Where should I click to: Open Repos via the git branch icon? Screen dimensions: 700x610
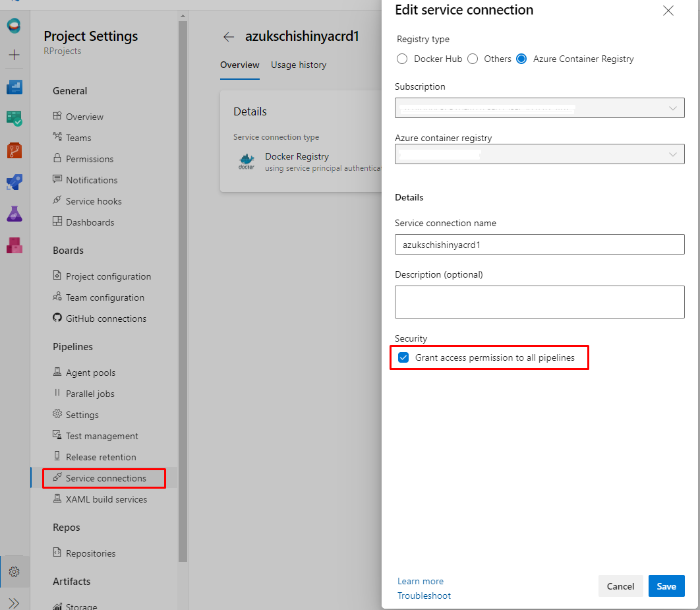[15, 150]
